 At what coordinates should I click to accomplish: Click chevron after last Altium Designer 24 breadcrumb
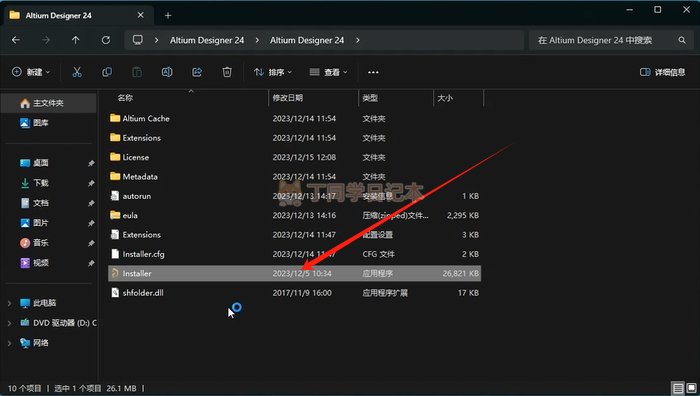[x=358, y=40]
